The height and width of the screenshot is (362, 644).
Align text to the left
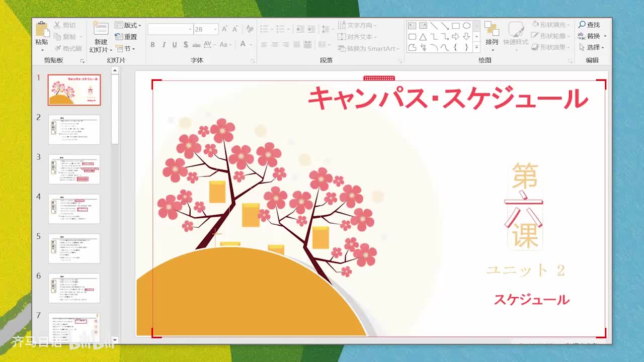pos(264,45)
